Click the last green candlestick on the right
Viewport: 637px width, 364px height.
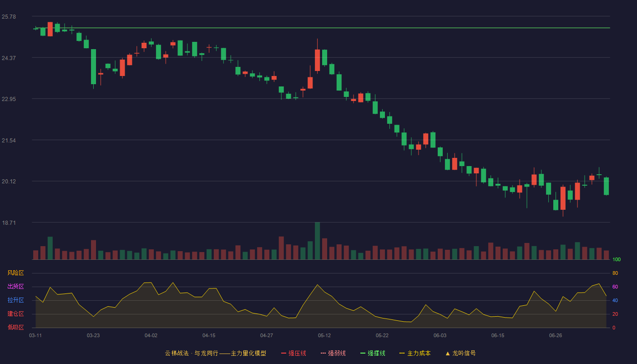tap(606, 186)
